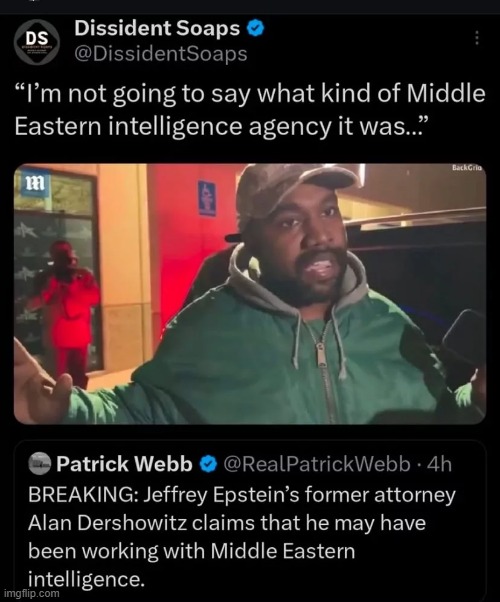Click the Daily Mail logo watermark
Viewport: 500px width, 602px height.
point(35,183)
